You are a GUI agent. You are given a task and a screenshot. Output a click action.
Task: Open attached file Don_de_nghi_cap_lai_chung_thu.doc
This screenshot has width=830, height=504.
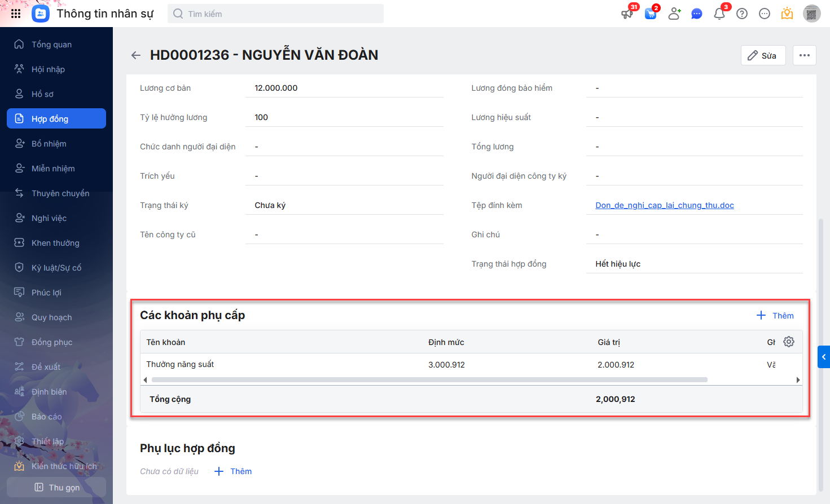664,205
